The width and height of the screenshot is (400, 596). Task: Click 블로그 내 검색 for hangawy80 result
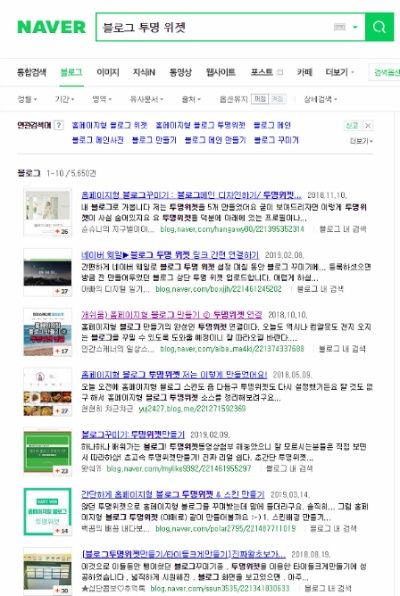click(343, 229)
